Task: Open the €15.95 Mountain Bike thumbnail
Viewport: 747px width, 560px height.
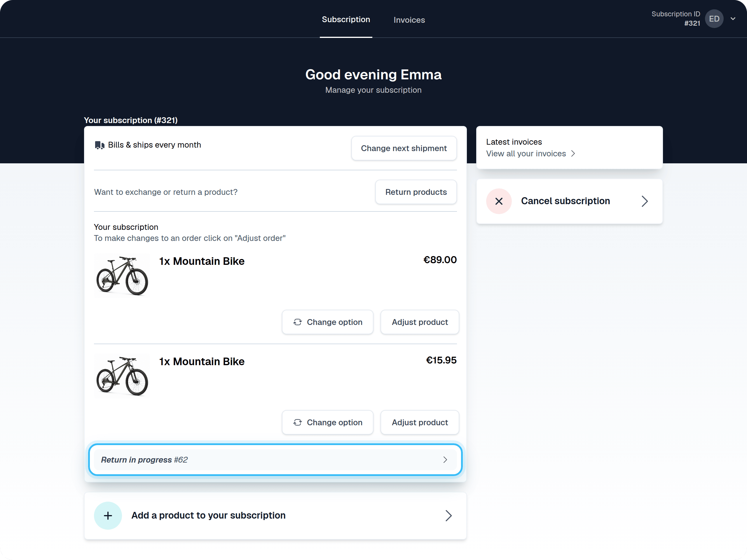Action: (122, 376)
